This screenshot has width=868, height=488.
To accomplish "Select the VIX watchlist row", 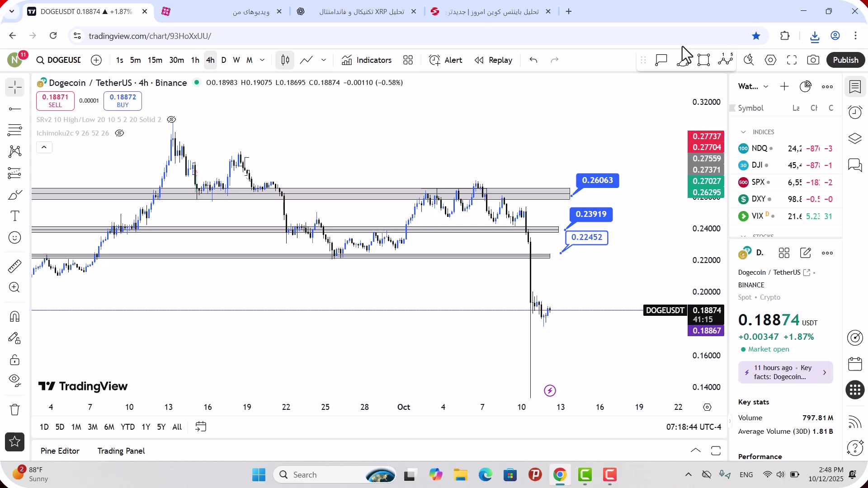I will click(786, 216).
